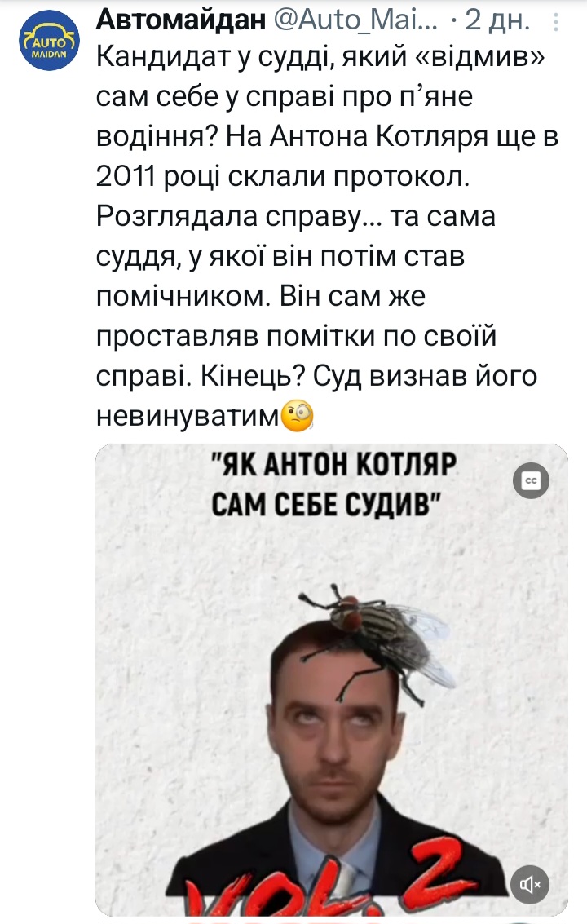Unmute the video using the speaker icon

click(531, 885)
